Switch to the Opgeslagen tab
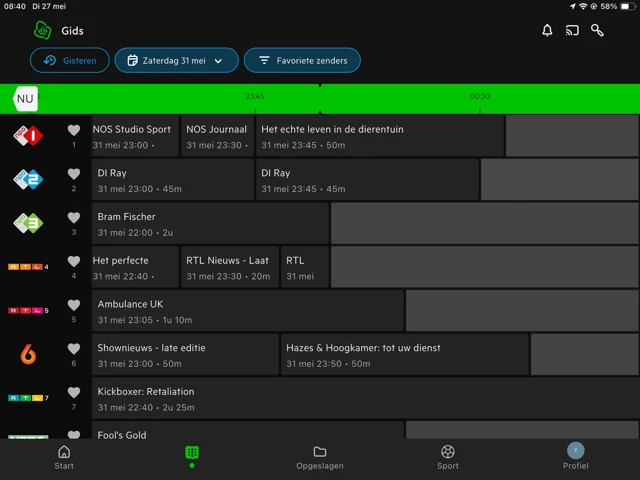640x480 pixels. pos(320,458)
